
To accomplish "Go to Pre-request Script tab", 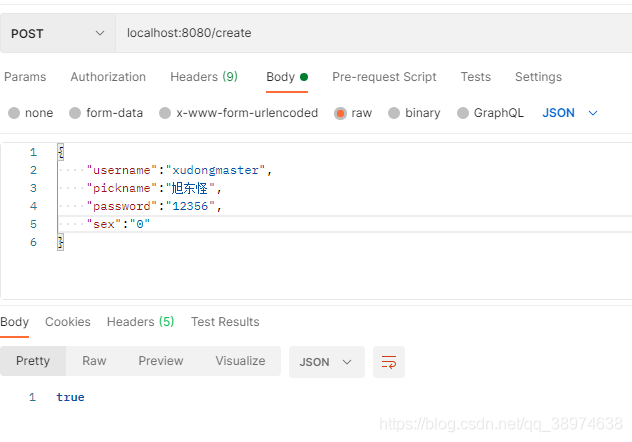I will 384,77.
